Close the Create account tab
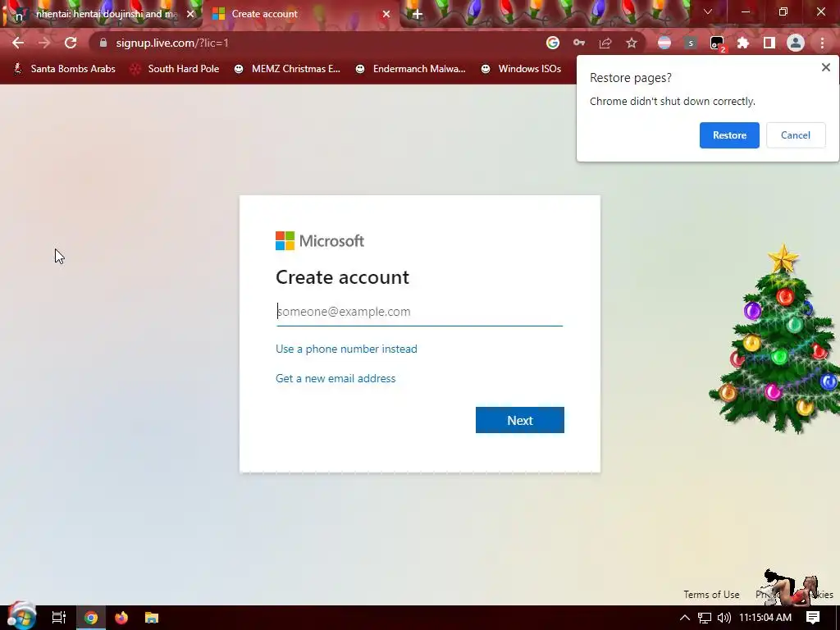This screenshot has height=630, width=840. coord(386,14)
